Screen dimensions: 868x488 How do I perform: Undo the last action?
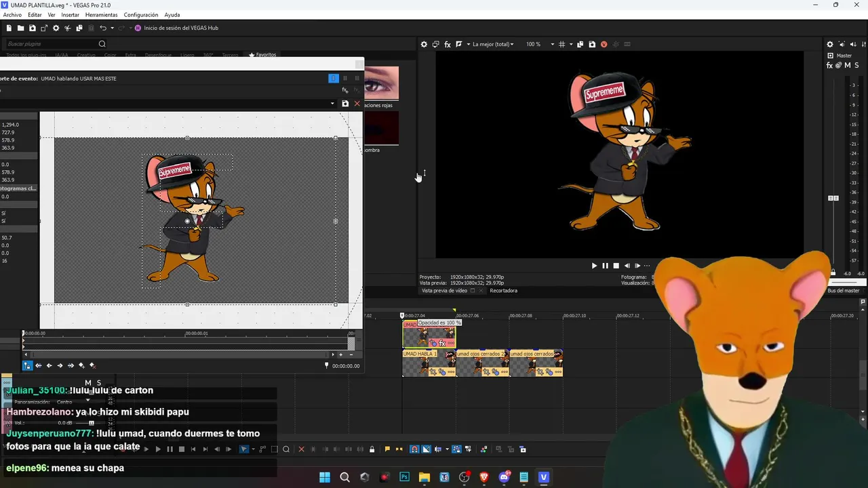(103, 28)
